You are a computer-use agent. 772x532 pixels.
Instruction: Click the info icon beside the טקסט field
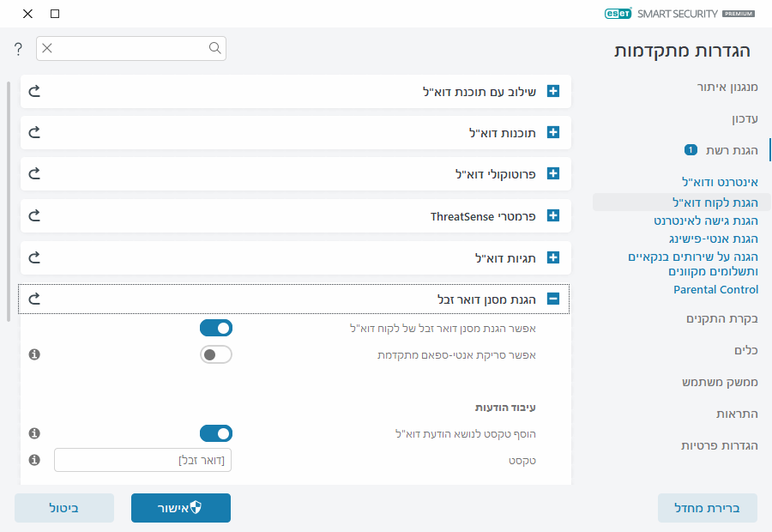(x=35, y=460)
